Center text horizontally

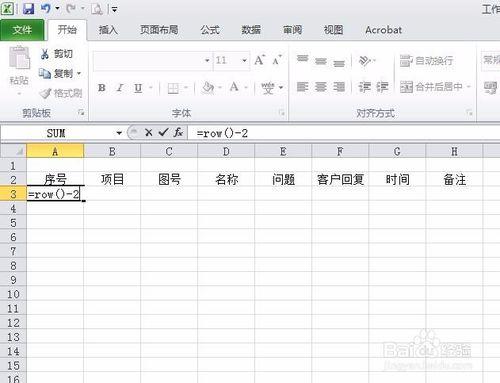pos(321,87)
